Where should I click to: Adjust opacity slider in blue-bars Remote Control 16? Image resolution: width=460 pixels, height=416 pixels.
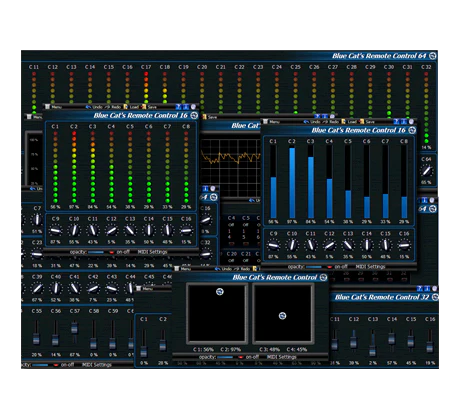(314, 267)
